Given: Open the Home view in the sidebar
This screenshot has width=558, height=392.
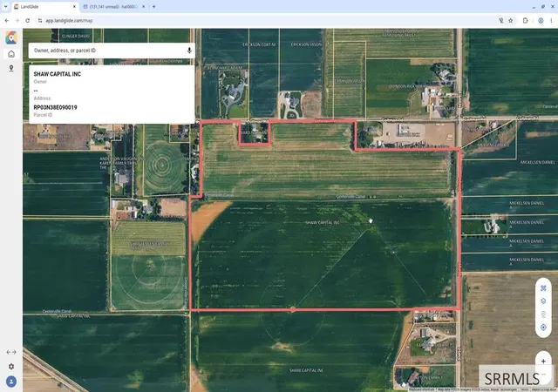Looking at the screenshot, I should 11,54.
